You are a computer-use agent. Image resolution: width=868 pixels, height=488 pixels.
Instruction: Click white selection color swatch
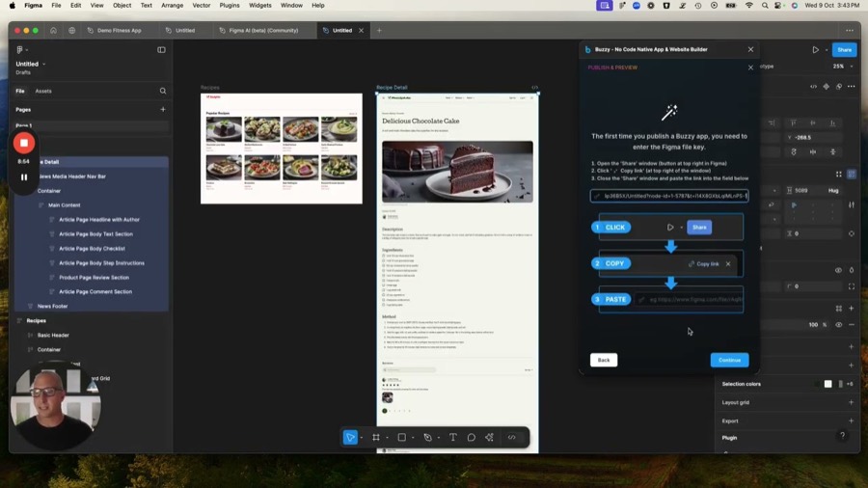coord(827,384)
